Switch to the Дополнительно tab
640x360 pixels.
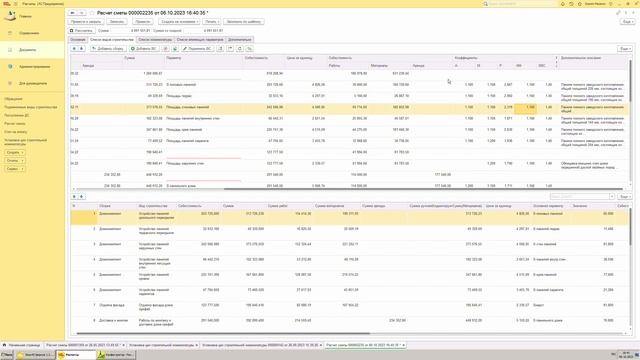[240, 40]
